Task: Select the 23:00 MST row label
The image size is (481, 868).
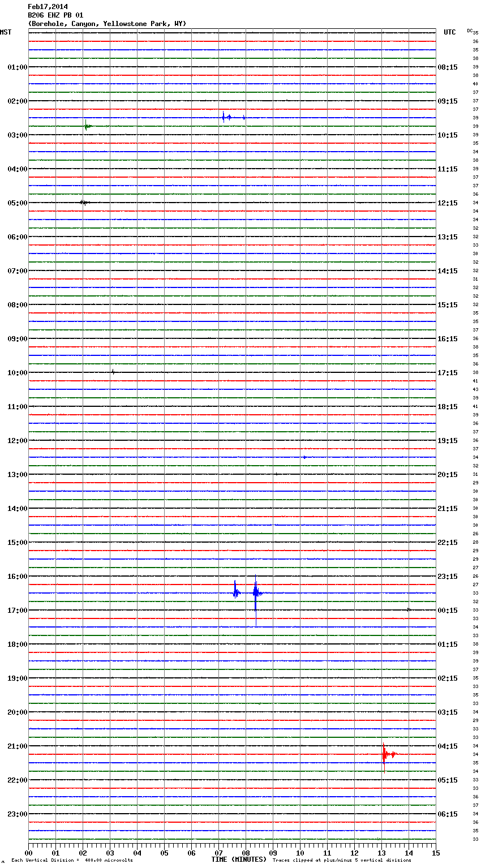Action: tap(18, 814)
